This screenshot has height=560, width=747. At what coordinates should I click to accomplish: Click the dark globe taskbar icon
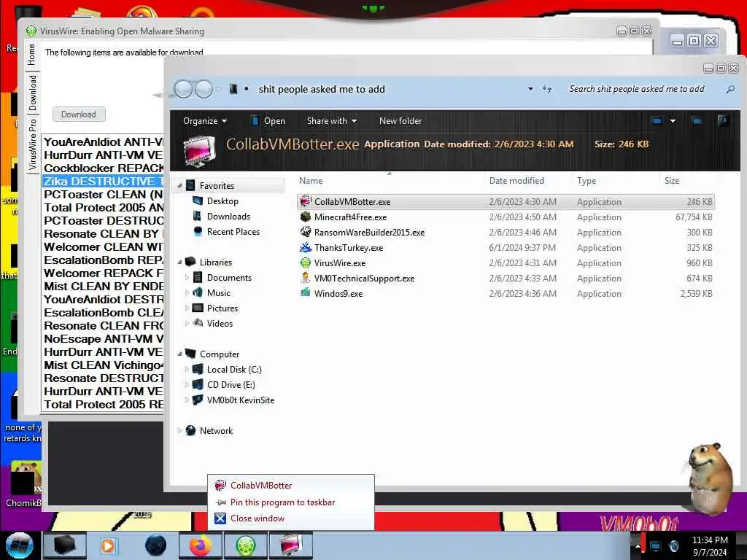tap(155, 545)
